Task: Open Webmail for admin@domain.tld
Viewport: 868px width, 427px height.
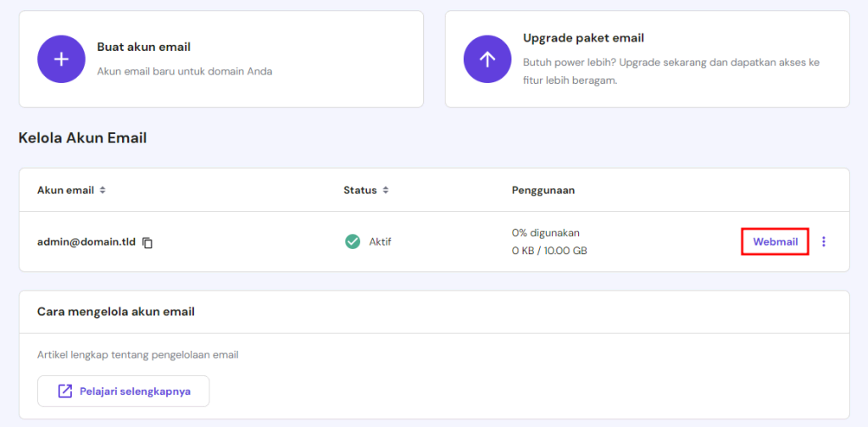Action: click(775, 241)
